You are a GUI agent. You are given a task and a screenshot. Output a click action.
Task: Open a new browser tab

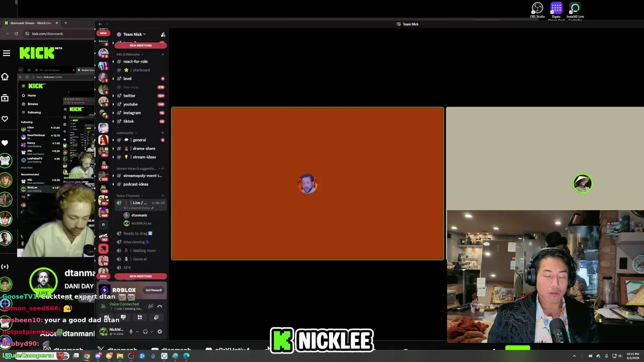65,23
